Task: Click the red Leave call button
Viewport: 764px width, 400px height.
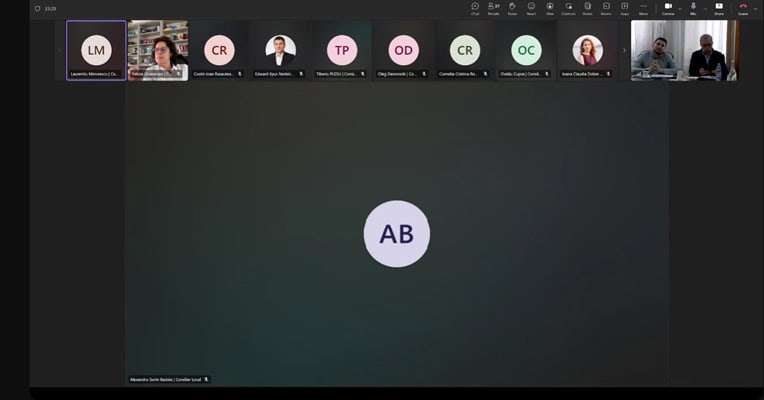Action: point(743,8)
